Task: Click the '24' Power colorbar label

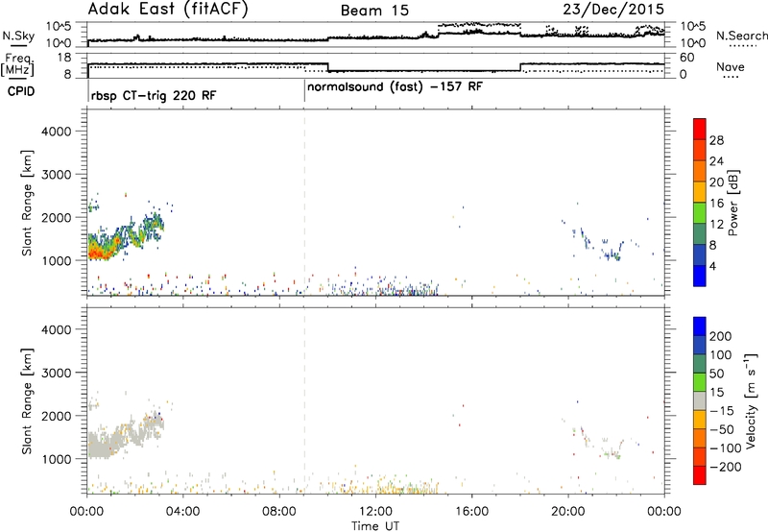Action: pyautogui.click(x=716, y=161)
